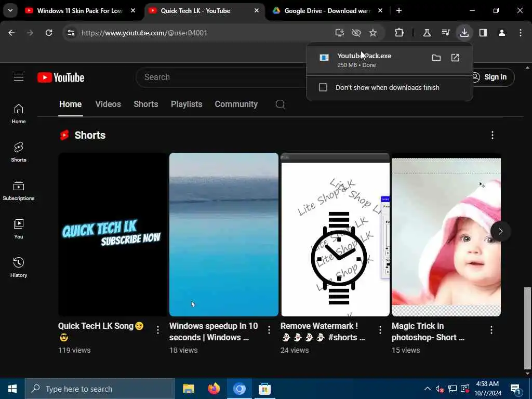The height and width of the screenshot is (399, 532).
Task: Open Shorts in YouTube sidebar
Action: pyautogui.click(x=19, y=152)
